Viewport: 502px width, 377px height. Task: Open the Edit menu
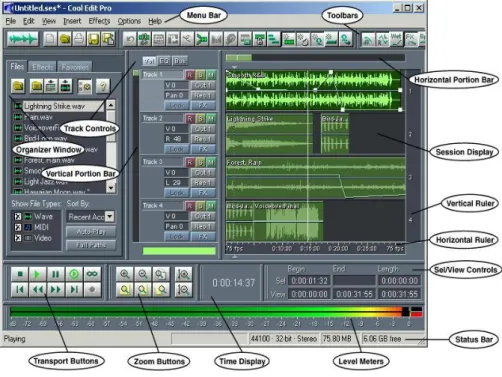coord(29,21)
